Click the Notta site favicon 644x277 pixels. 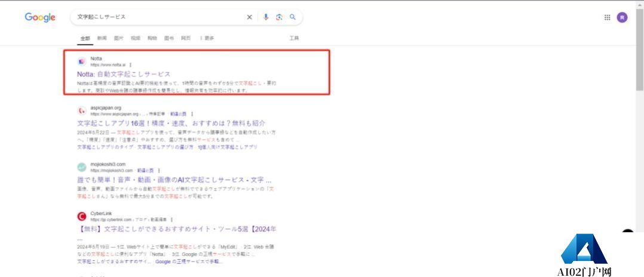tap(82, 61)
